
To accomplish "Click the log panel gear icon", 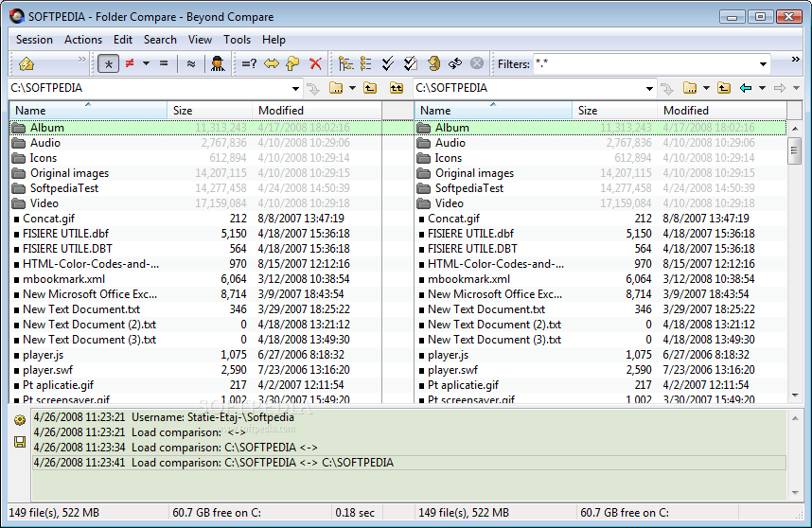I will (x=20, y=420).
